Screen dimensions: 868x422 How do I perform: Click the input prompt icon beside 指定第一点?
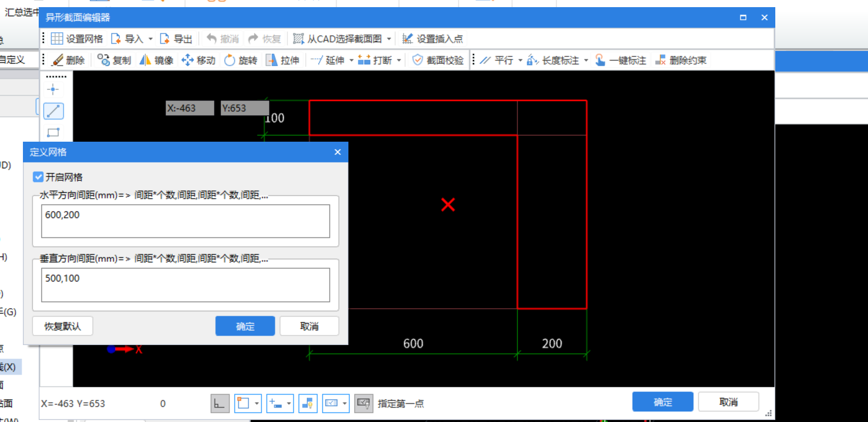[x=364, y=404]
